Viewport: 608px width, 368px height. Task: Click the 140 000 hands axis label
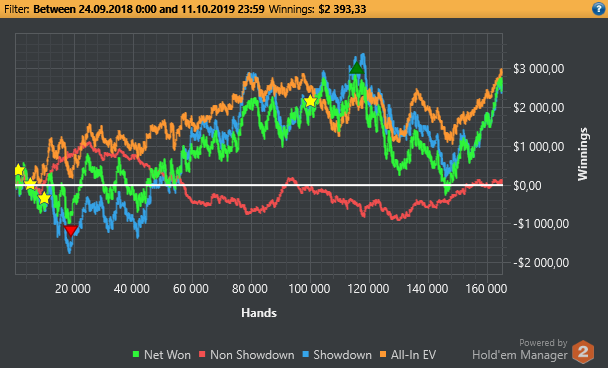(x=427, y=289)
